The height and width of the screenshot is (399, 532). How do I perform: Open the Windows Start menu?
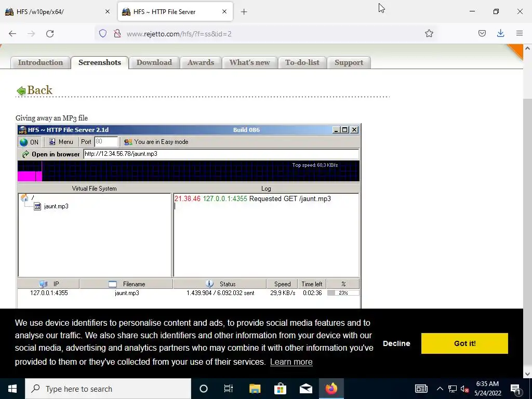(x=12, y=389)
